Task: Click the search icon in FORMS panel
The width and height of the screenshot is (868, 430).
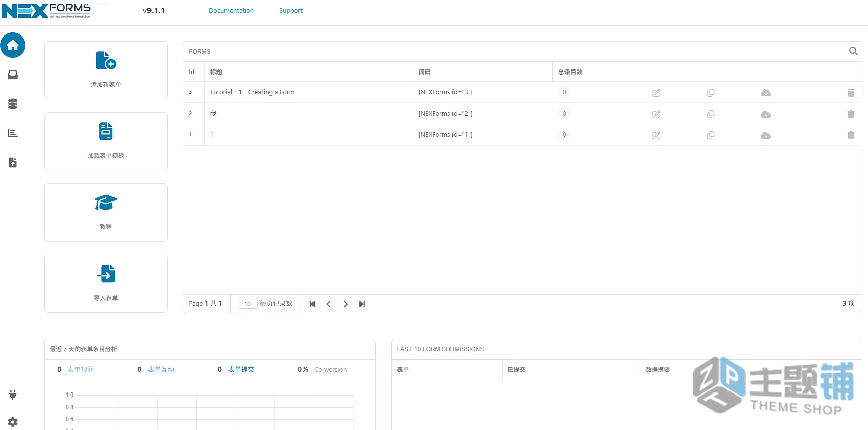Action: [x=853, y=51]
